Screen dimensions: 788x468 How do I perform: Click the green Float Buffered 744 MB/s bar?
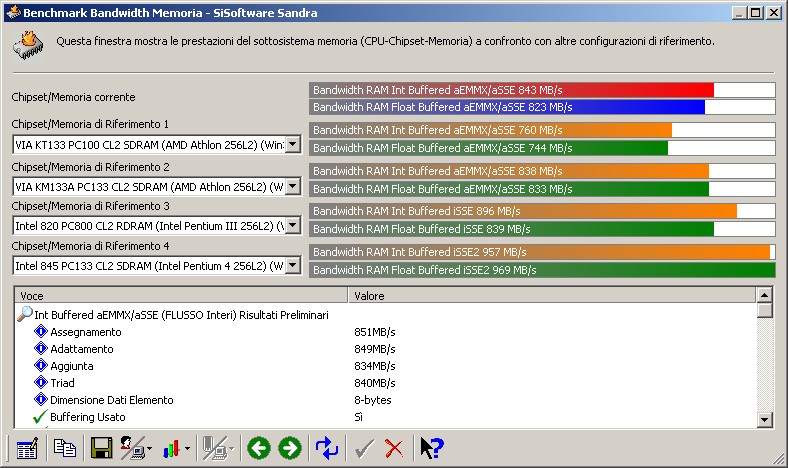[x=542, y=148]
